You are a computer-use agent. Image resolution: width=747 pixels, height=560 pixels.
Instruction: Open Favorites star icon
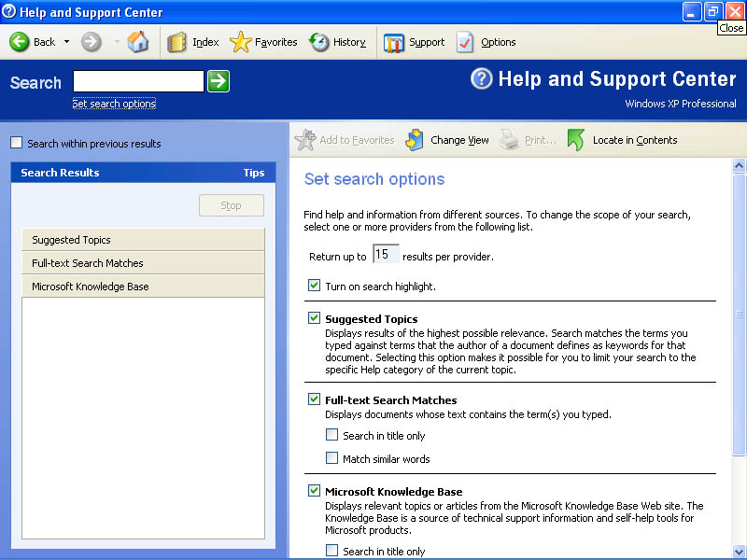tap(241, 42)
